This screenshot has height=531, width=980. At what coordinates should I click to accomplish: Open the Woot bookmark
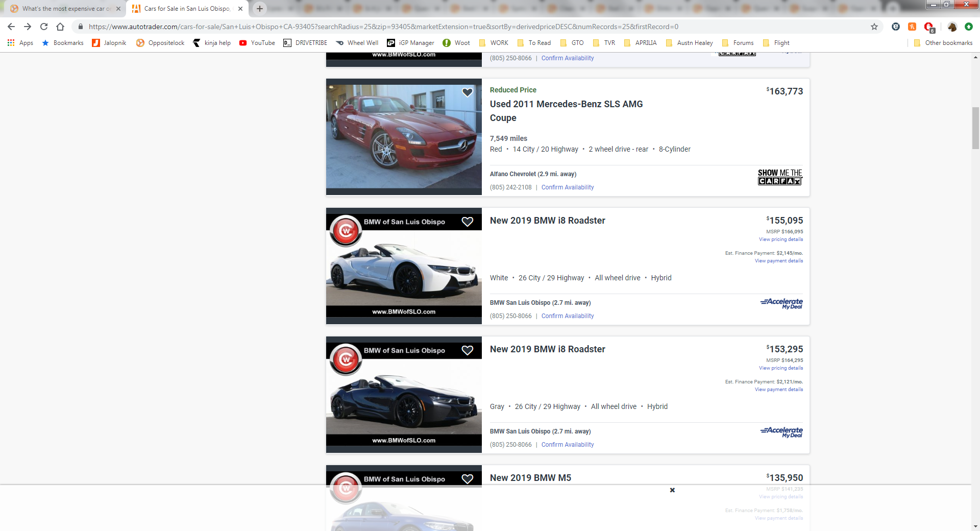pos(456,43)
